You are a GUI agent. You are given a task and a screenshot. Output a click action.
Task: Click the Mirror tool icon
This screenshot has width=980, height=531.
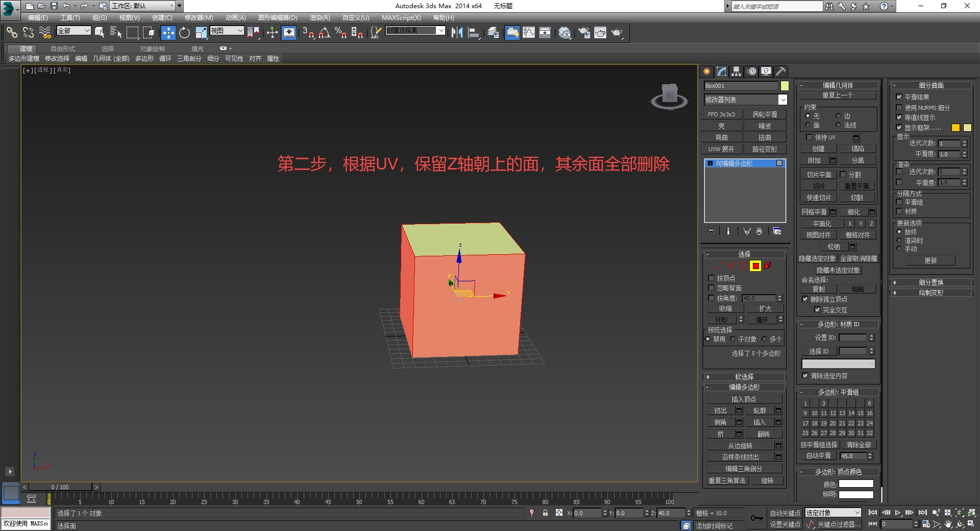pos(457,33)
